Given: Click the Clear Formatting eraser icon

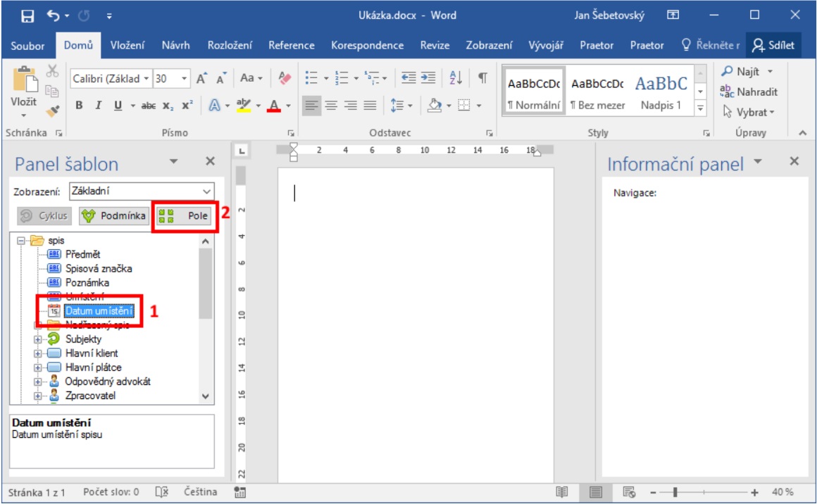Looking at the screenshot, I should [285, 79].
